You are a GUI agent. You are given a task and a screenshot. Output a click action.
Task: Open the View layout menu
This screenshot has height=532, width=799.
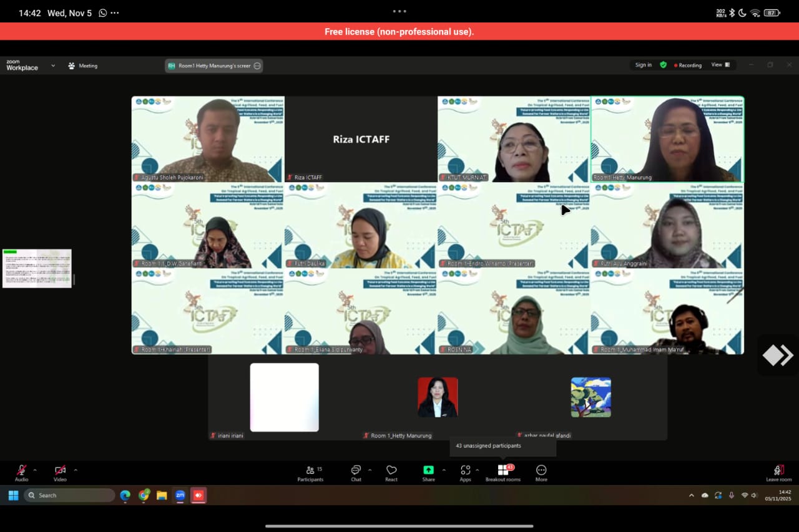(720, 65)
